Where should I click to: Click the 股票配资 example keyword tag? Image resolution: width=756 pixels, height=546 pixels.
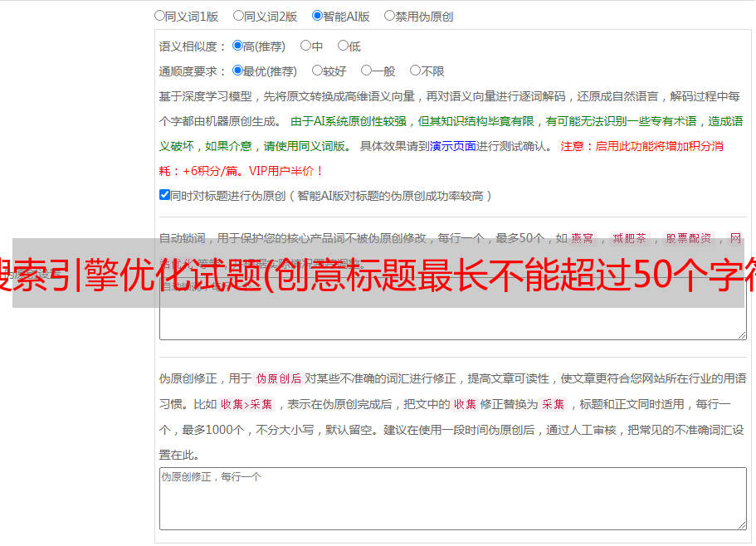coord(689,238)
